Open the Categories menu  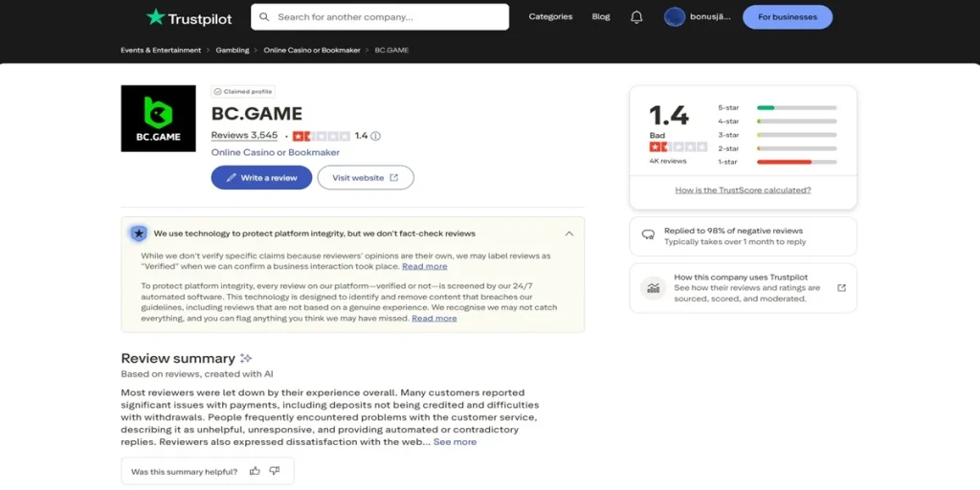click(550, 17)
